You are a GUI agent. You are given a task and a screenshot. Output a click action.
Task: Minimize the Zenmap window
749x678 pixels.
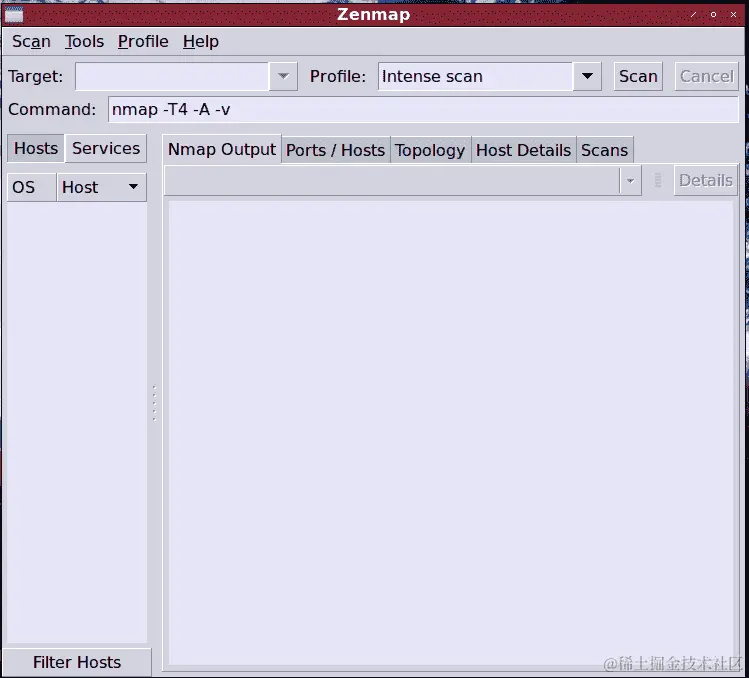[x=693, y=15]
